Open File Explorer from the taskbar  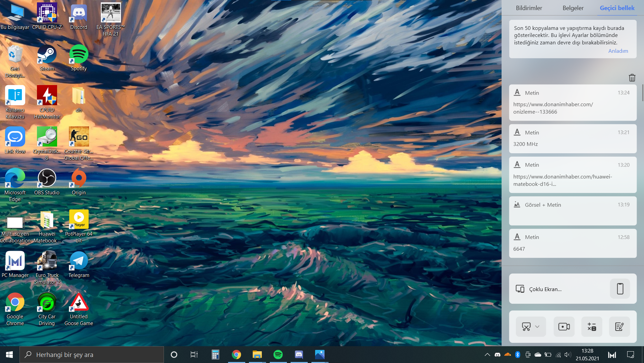[257, 355]
